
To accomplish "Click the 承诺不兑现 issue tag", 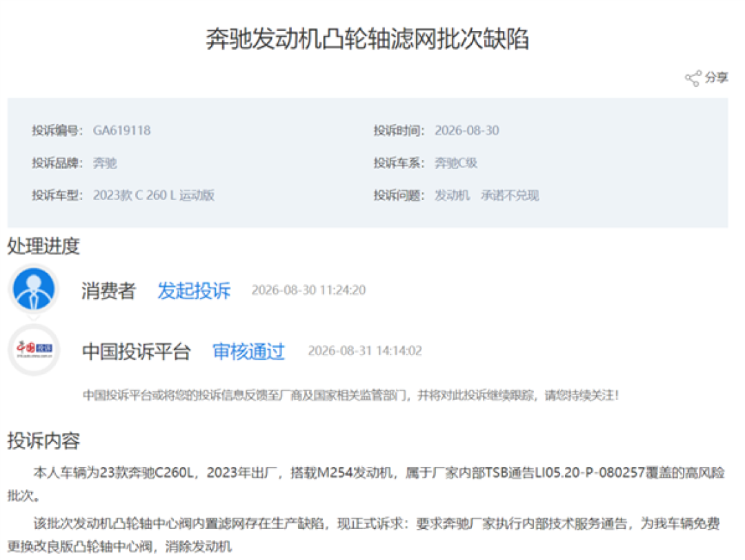I will click(510, 195).
